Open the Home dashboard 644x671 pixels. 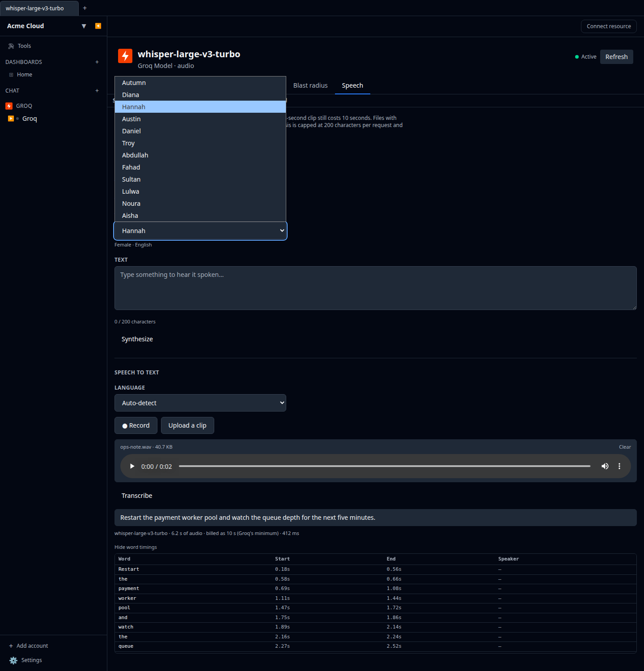pos(25,75)
